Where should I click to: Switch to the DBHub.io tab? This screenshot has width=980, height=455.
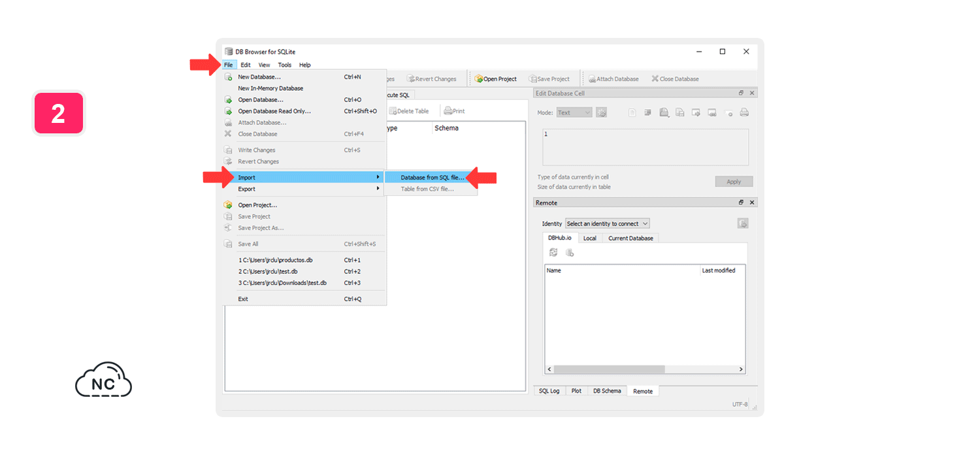pyautogui.click(x=559, y=238)
